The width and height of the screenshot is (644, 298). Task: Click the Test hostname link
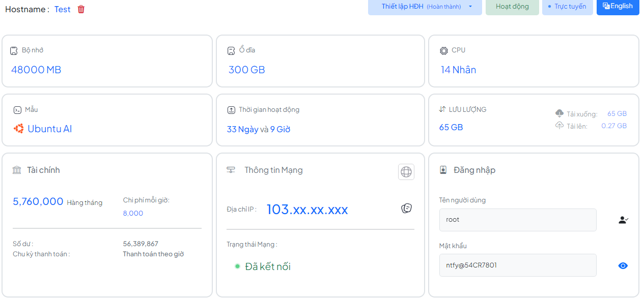point(62,9)
